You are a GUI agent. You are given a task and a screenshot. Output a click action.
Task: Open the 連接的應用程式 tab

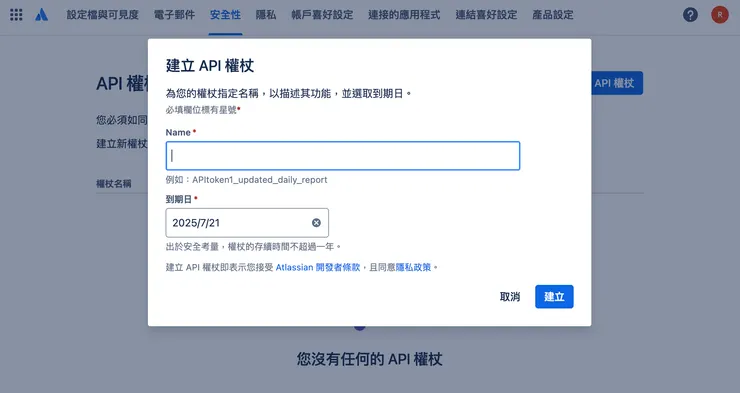click(404, 15)
